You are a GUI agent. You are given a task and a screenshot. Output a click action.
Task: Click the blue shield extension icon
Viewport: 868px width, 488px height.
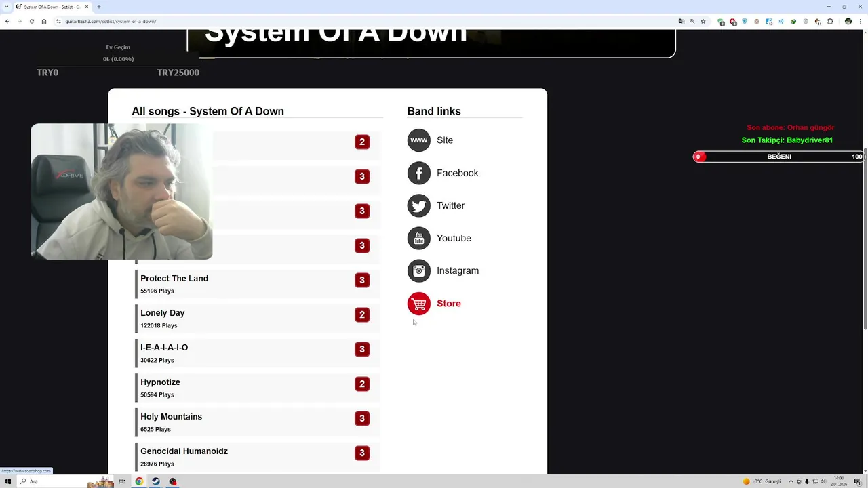(745, 21)
